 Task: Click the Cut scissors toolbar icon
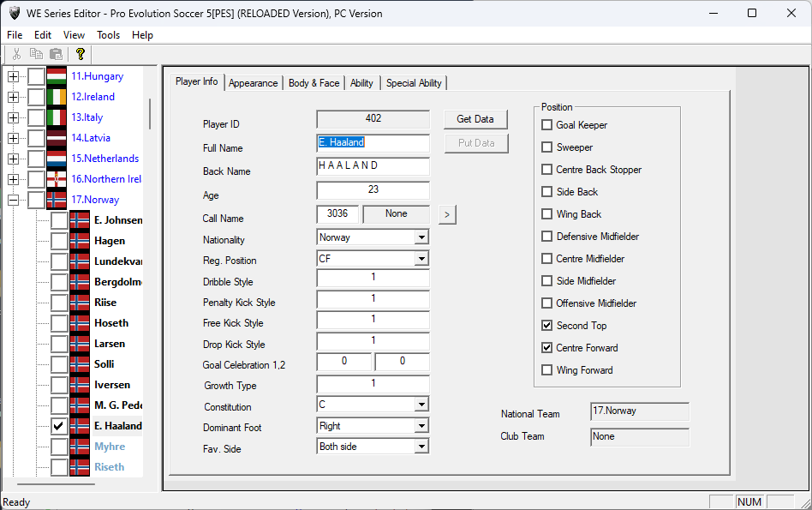pos(16,54)
